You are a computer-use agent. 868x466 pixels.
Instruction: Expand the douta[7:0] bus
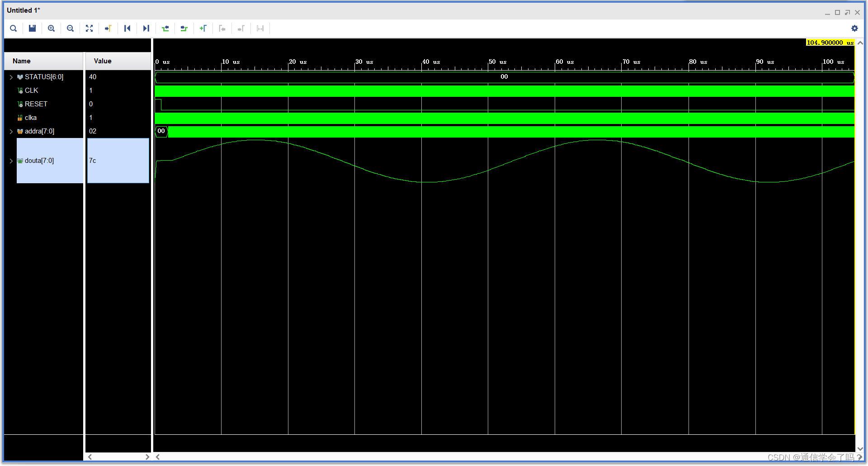11,161
